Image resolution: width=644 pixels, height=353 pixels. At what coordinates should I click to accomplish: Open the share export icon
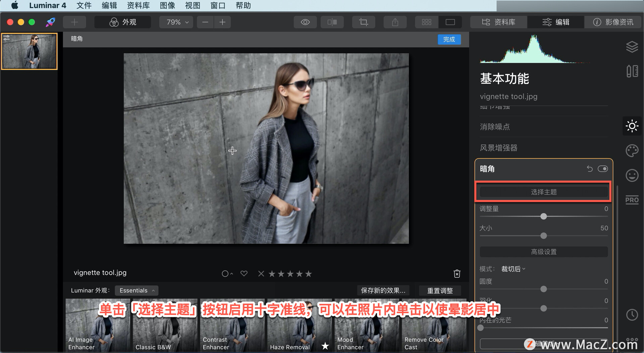(395, 22)
